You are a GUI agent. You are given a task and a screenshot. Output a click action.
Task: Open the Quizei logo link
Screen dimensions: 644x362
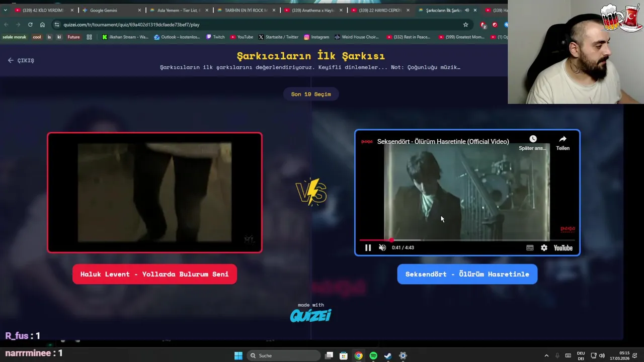tap(310, 315)
